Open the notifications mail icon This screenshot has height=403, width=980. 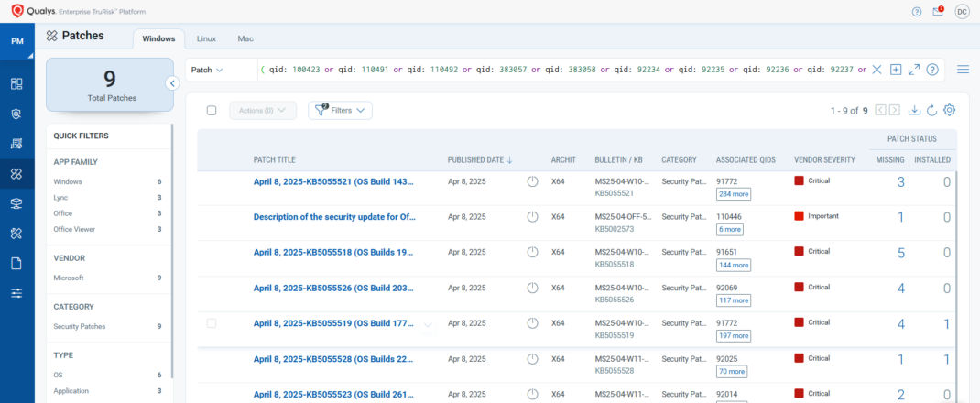[938, 11]
